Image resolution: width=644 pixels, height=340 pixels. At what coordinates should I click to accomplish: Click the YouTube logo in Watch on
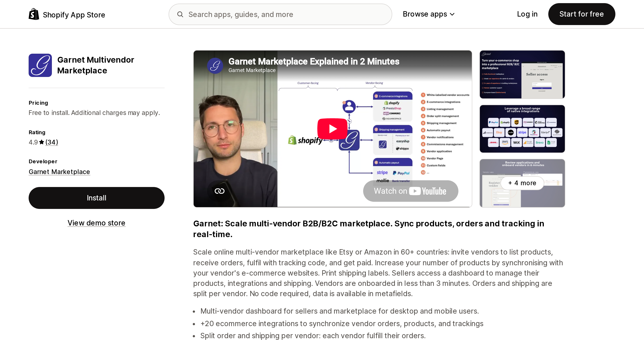428,191
